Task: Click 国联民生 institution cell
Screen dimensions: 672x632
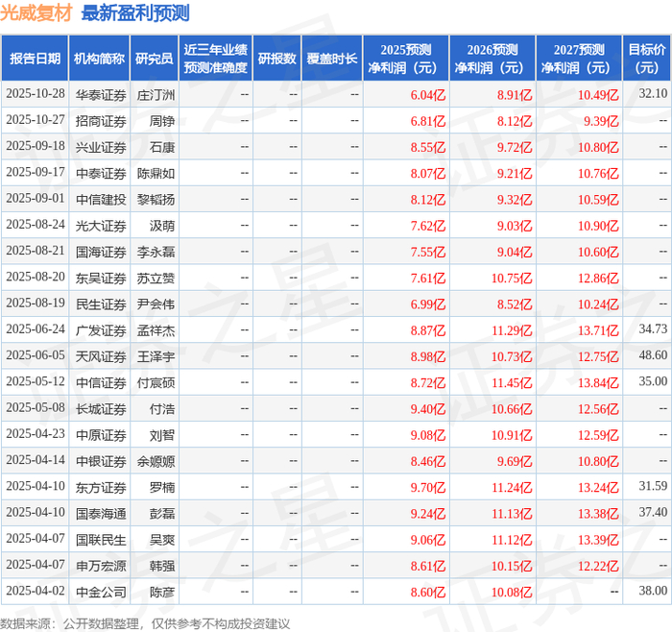Action: pyautogui.click(x=101, y=540)
